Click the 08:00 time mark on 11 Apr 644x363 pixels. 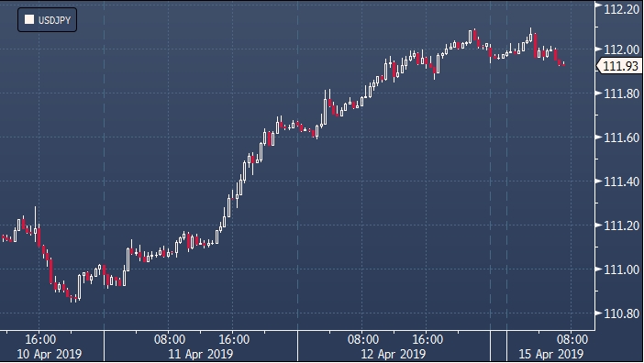[x=169, y=339]
